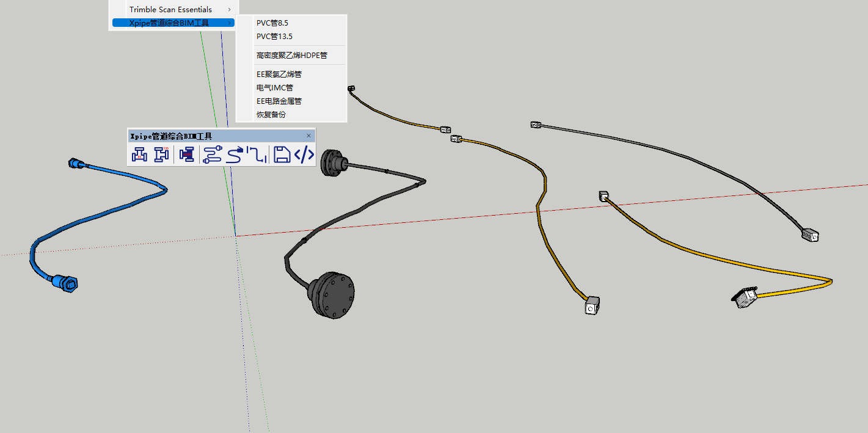Viewport: 868px width, 433px height.
Task: Click 恢复备份 to restore backup
Action: [271, 115]
